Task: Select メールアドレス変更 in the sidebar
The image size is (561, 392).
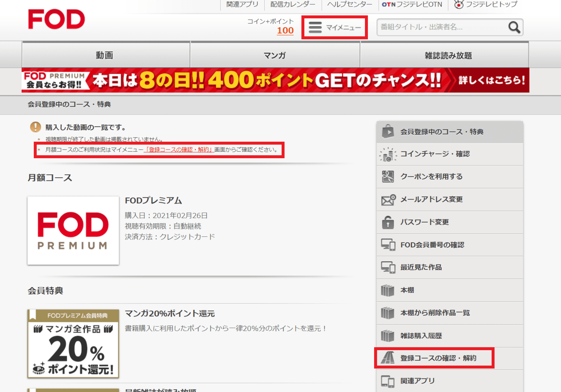Action: 450,200
